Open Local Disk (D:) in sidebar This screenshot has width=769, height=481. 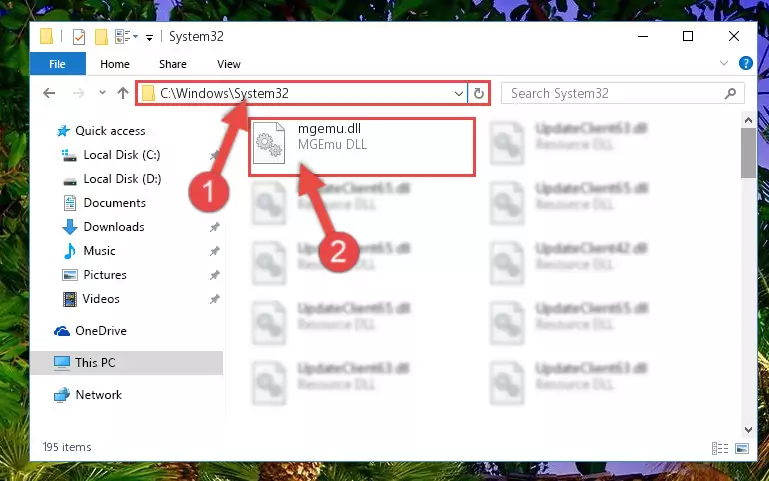click(x=122, y=179)
